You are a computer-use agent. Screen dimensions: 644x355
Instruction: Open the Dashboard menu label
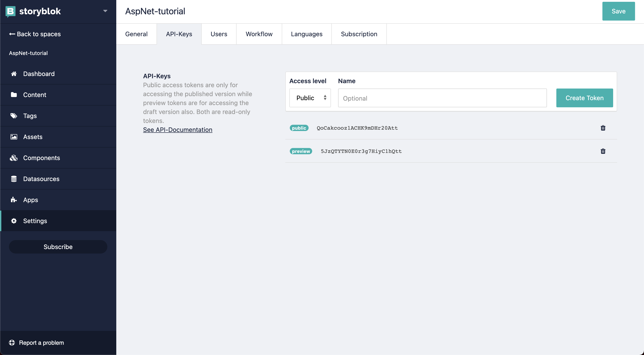[39, 74]
